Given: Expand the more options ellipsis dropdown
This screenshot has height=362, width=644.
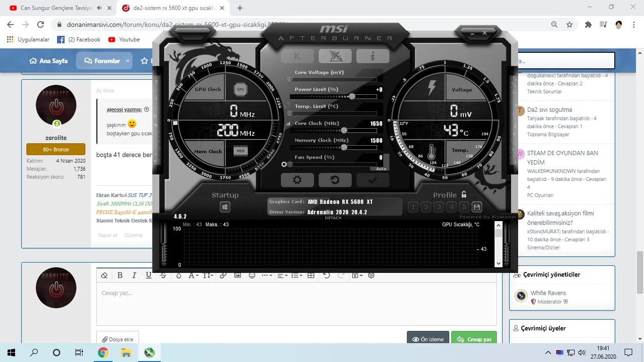Looking at the screenshot, I should pos(267,275).
